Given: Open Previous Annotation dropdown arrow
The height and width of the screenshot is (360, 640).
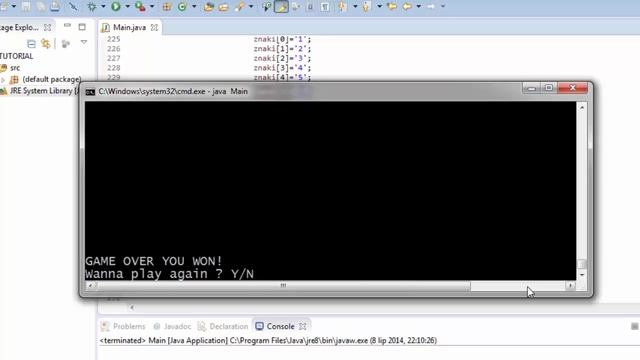Looking at the screenshot, I should [379, 6].
